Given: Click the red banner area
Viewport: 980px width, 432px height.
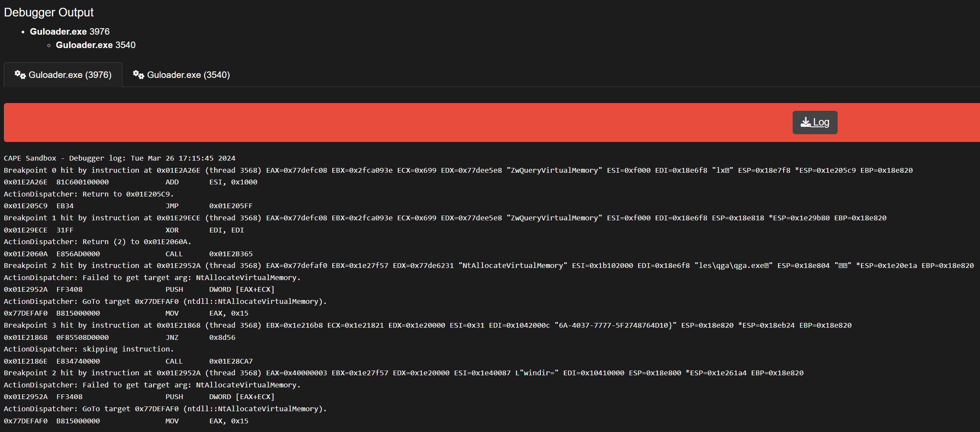Looking at the screenshot, I should [389, 123].
